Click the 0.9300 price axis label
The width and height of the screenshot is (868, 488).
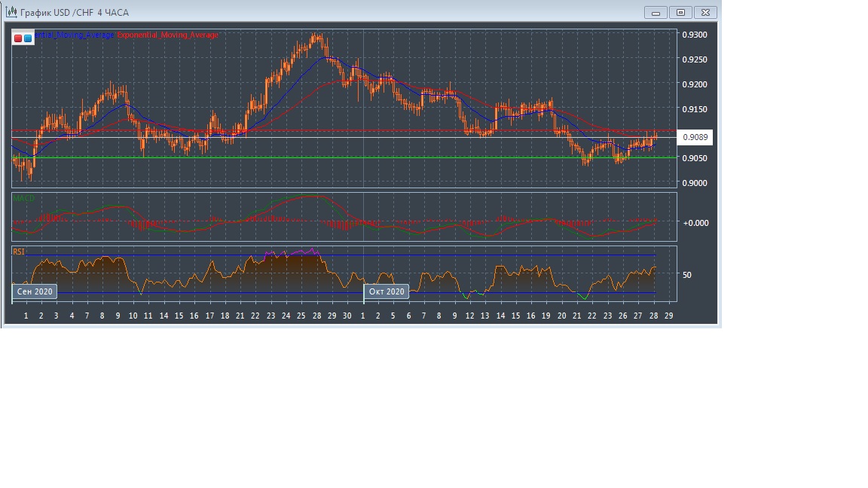694,35
